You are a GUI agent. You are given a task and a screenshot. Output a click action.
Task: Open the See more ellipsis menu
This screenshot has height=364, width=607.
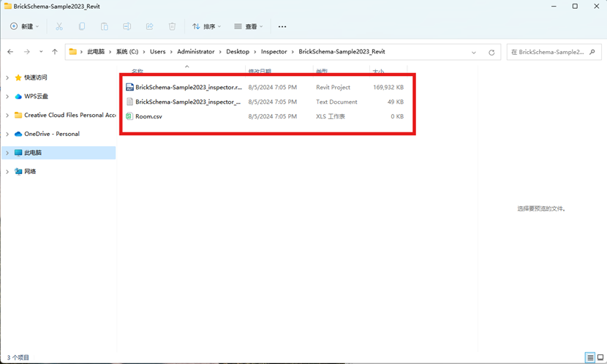point(282,26)
